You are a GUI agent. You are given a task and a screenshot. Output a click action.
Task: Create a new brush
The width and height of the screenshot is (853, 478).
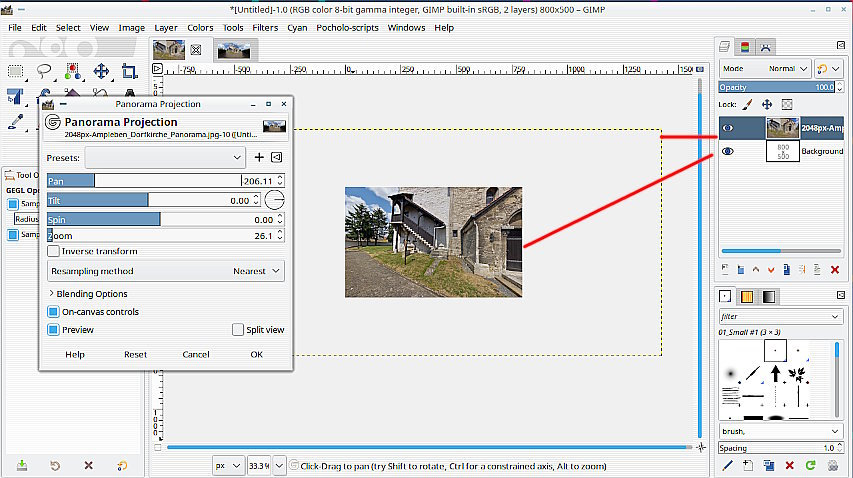click(748, 465)
